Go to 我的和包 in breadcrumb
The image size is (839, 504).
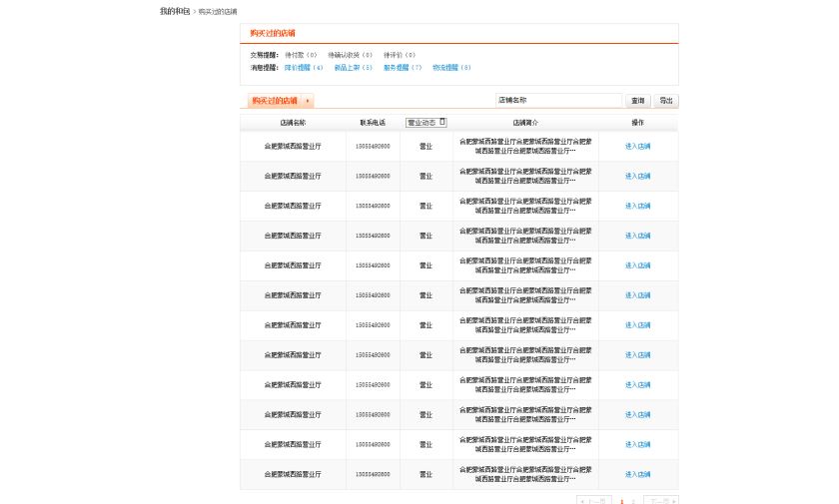pyautogui.click(x=175, y=11)
